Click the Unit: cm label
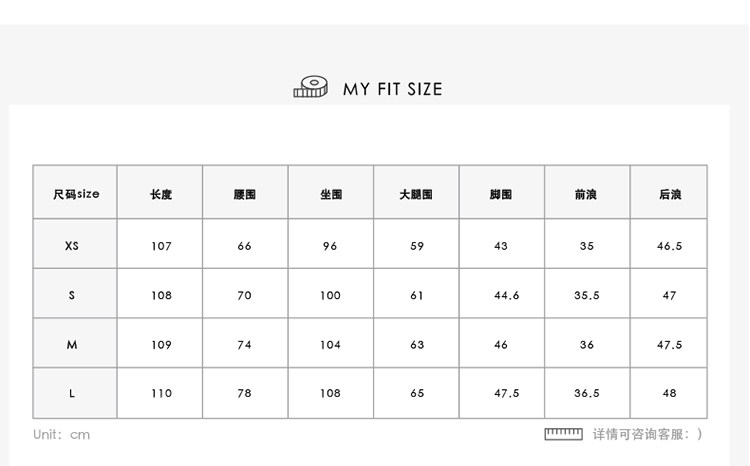 pos(61,434)
